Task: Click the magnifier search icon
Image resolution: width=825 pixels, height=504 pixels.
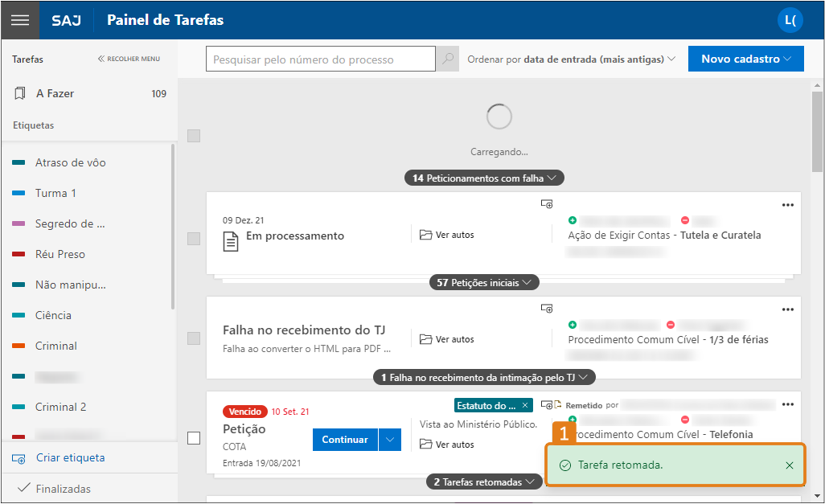Action: [446, 59]
